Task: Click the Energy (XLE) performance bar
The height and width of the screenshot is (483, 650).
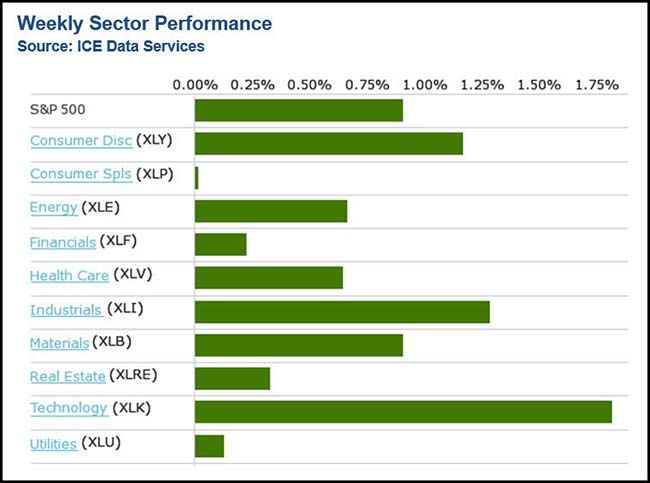Action: tap(270, 211)
